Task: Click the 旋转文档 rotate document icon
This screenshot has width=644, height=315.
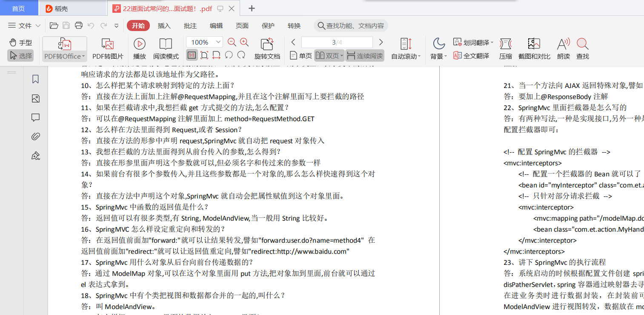Action: (x=267, y=49)
